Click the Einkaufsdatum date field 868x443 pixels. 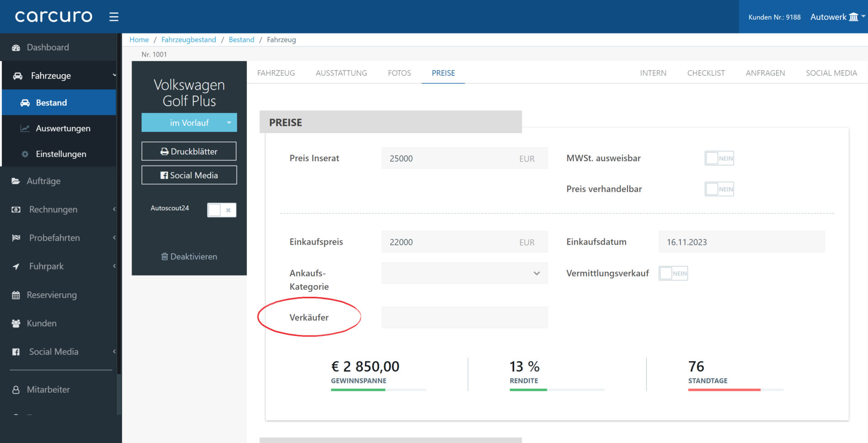741,242
